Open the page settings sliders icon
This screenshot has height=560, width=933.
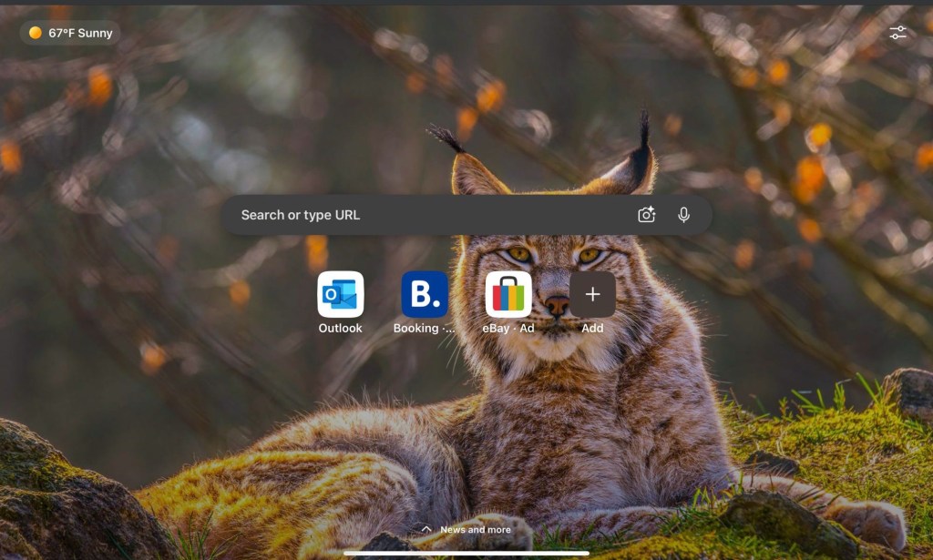coord(898,33)
